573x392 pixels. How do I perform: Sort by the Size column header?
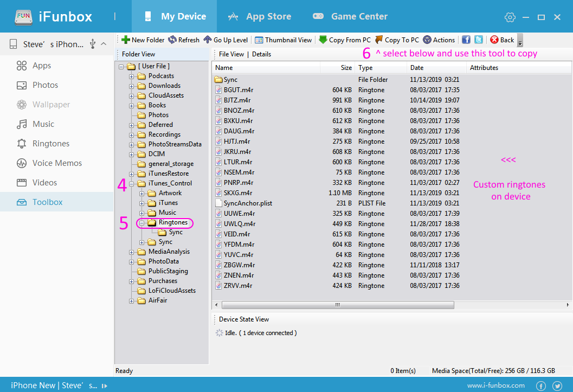click(x=338, y=68)
